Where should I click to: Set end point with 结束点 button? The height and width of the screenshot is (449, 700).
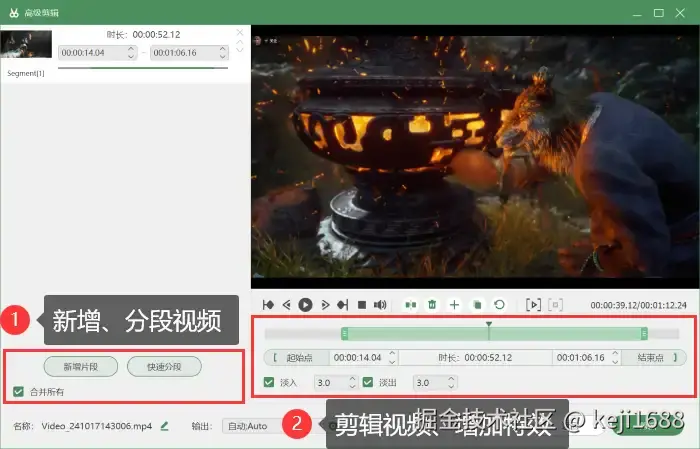654,358
